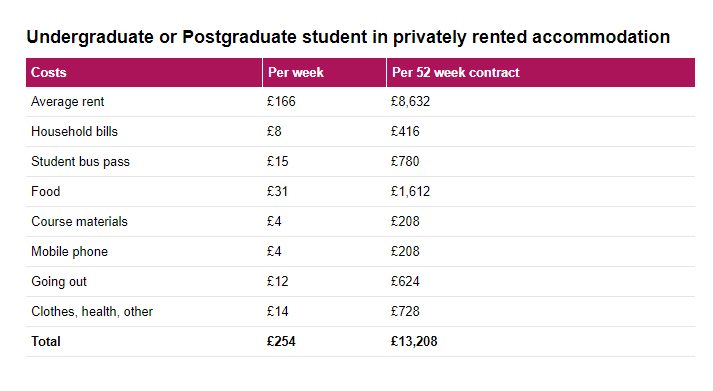Click the £8,632 yearly rent figure
Image resolution: width=713 pixels, height=391 pixels.
(410, 101)
